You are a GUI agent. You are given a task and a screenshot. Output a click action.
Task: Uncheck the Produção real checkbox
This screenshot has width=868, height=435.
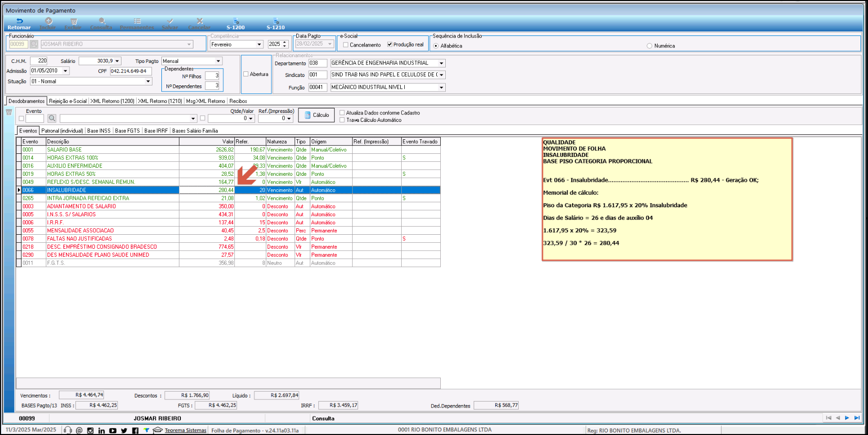tap(390, 44)
